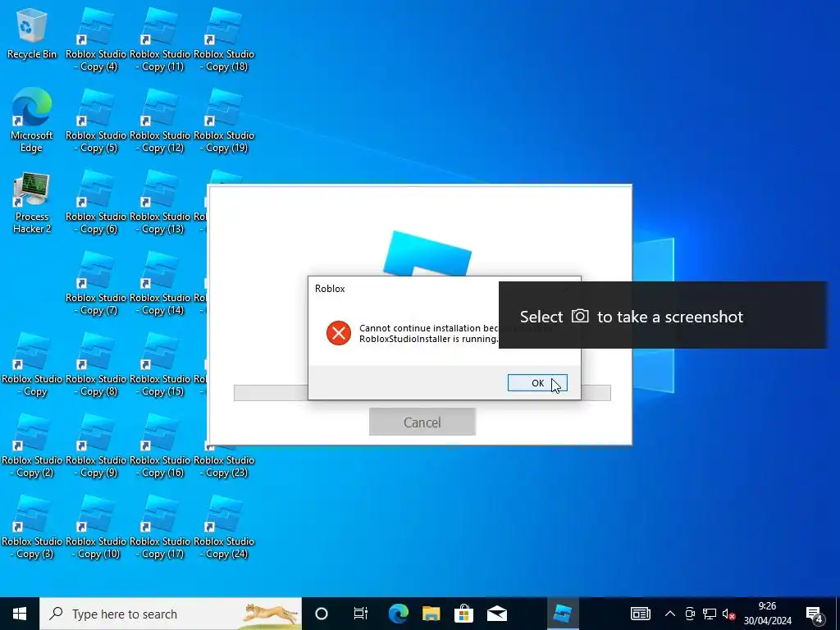Open the Windows Start menu
This screenshot has width=840, height=630.
(20, 614)
